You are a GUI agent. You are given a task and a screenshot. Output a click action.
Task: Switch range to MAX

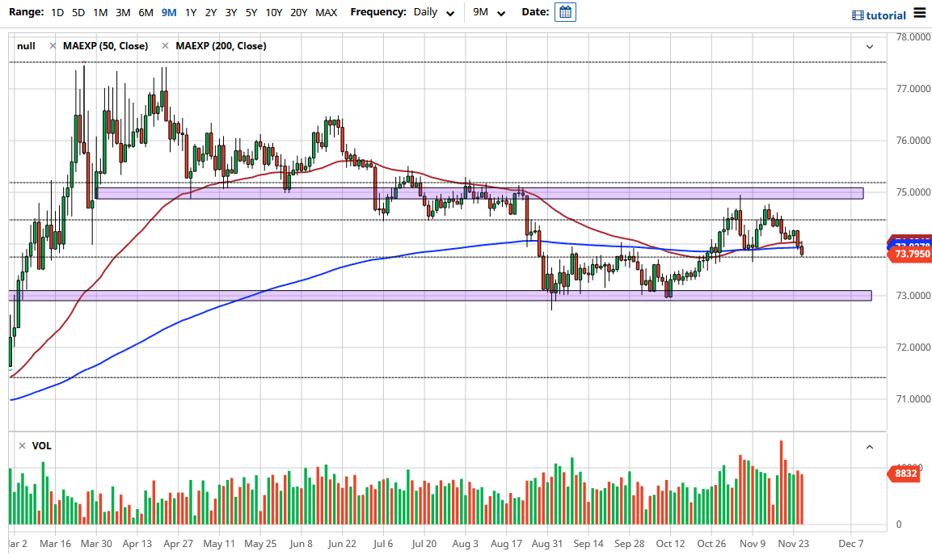327,12
